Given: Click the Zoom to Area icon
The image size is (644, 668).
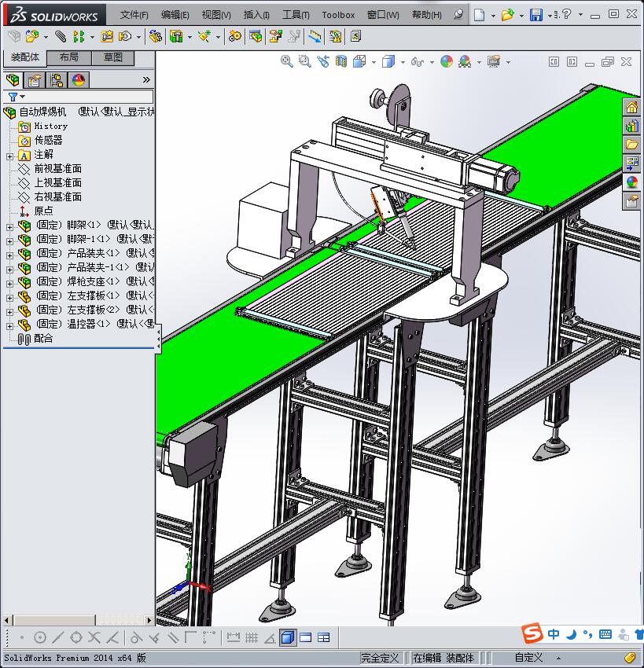Looking at the screenshot, I should [x=305, y=61].
